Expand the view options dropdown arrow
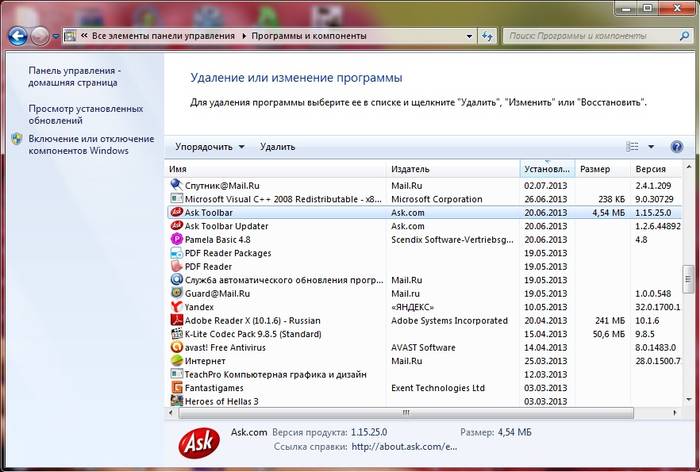The width and height of the screenshot is (700, 472). point(651,147)
